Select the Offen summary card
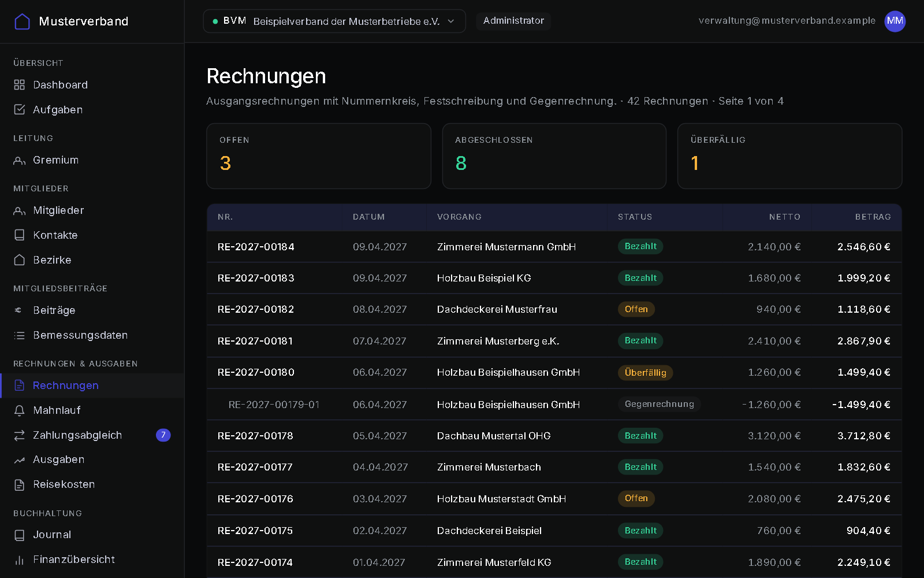 coord(319,156)
